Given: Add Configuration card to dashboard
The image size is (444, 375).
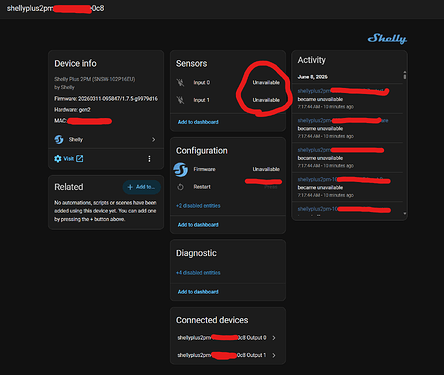Looking at the screenshot, I should 198,225.
